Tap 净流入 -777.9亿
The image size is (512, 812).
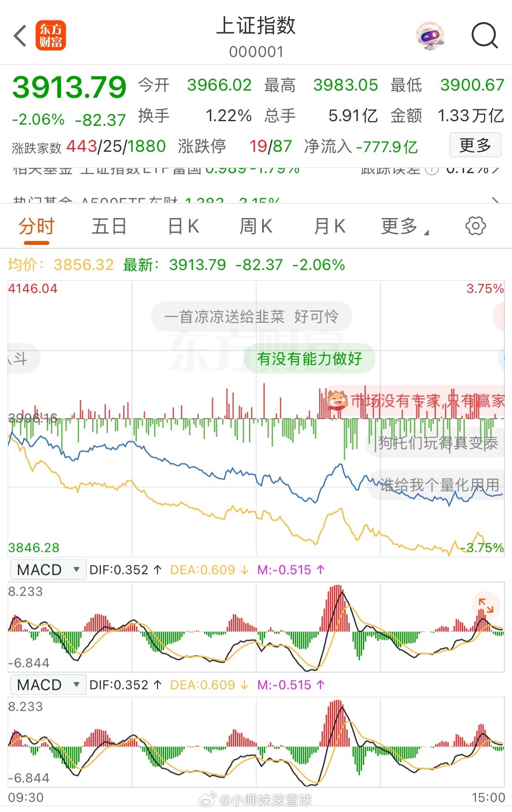[x=361, y=147]
